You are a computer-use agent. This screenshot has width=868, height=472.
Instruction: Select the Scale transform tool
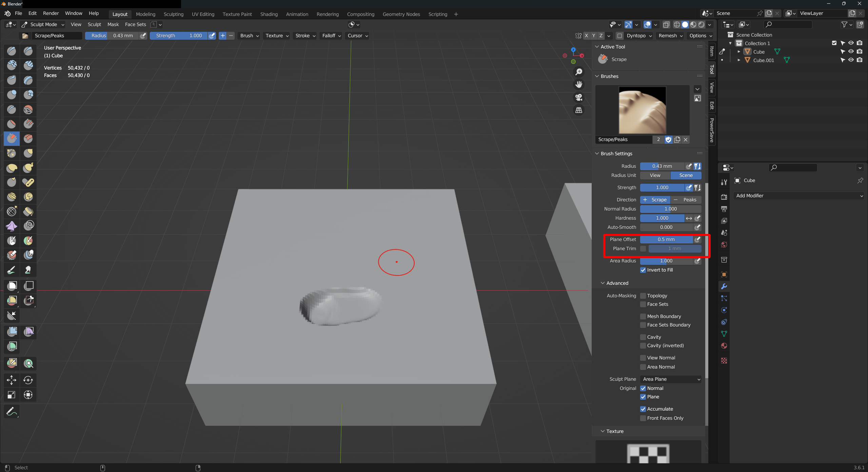coord(12,395)
